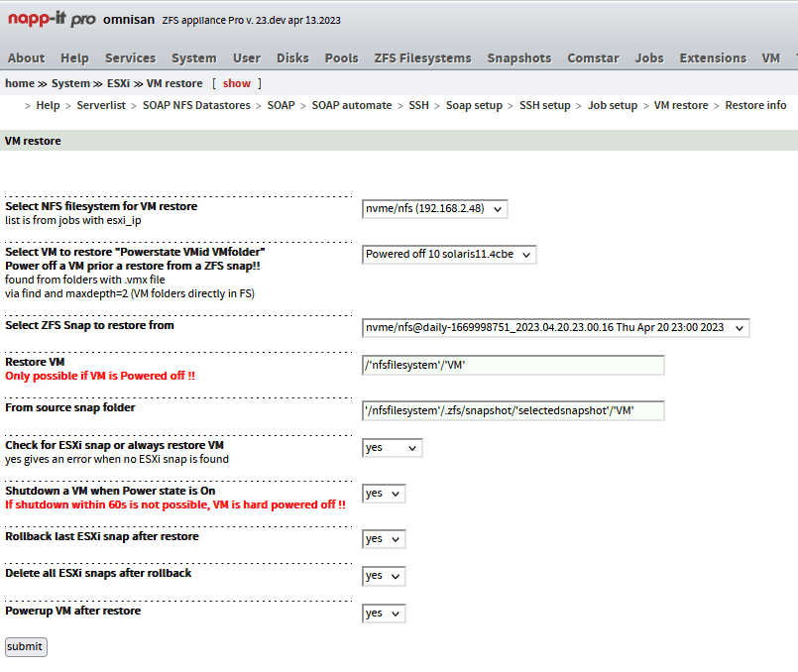This screenshot has width=798, height=672.
Task: Expand VM selection dropdown solaris11.4cbe
Action: 449,255
